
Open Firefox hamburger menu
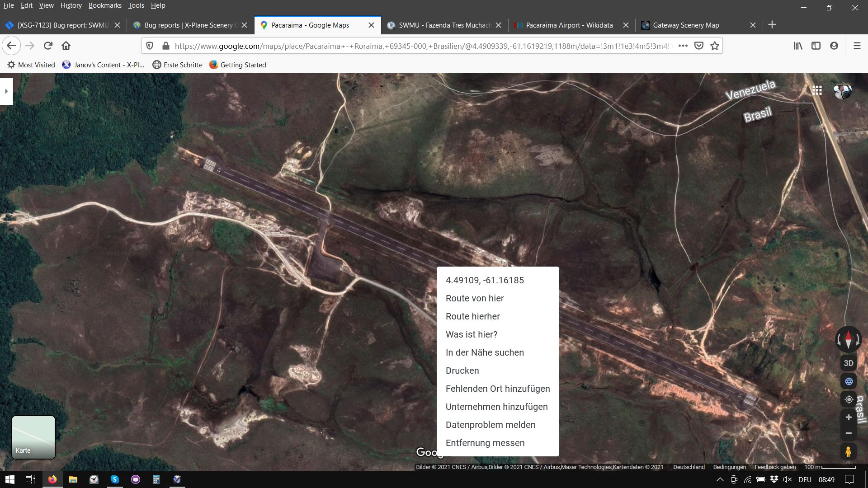tap(857, 46)
